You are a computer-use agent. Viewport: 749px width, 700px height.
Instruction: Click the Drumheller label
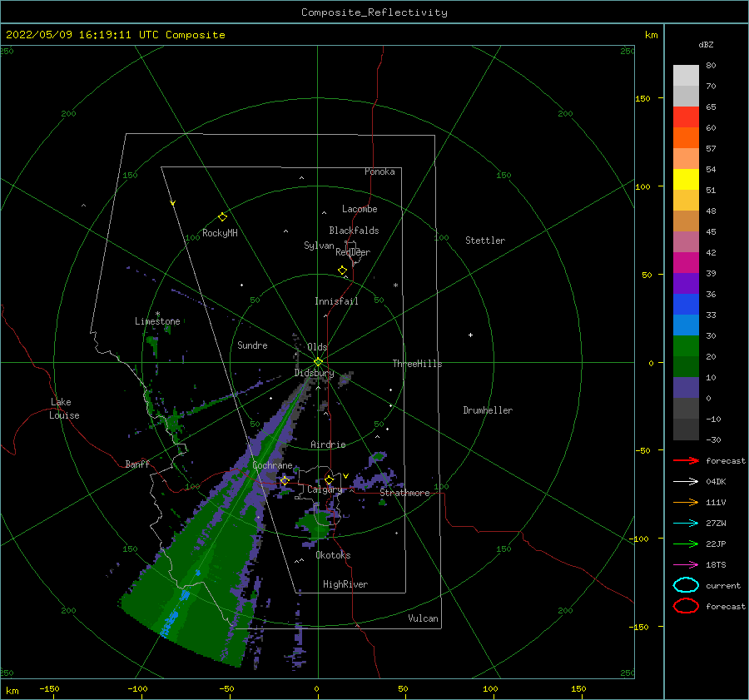(488, 410)
